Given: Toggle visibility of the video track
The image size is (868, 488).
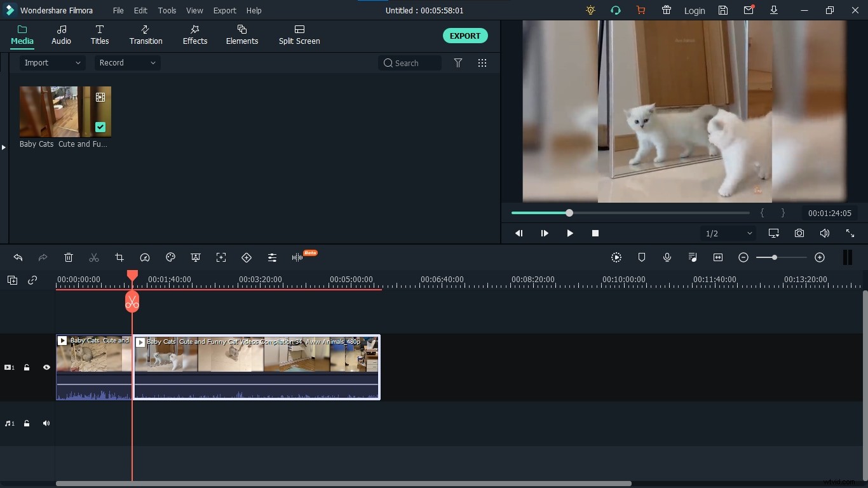Looking at the screenshot, I should tap(46, 367).
